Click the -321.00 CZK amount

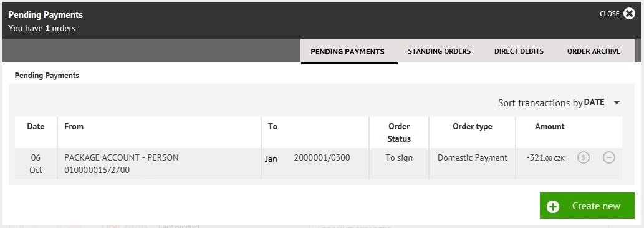(545, 157)
